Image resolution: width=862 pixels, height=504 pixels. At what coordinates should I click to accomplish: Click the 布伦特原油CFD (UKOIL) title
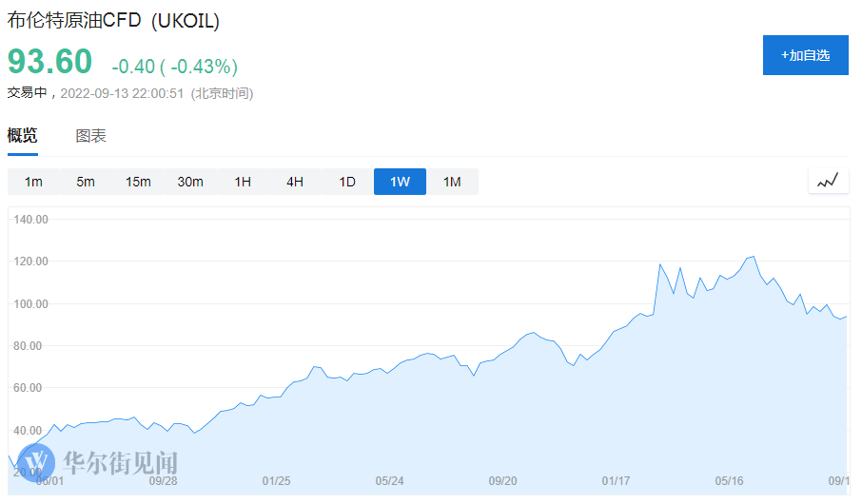tap(113, 20)
